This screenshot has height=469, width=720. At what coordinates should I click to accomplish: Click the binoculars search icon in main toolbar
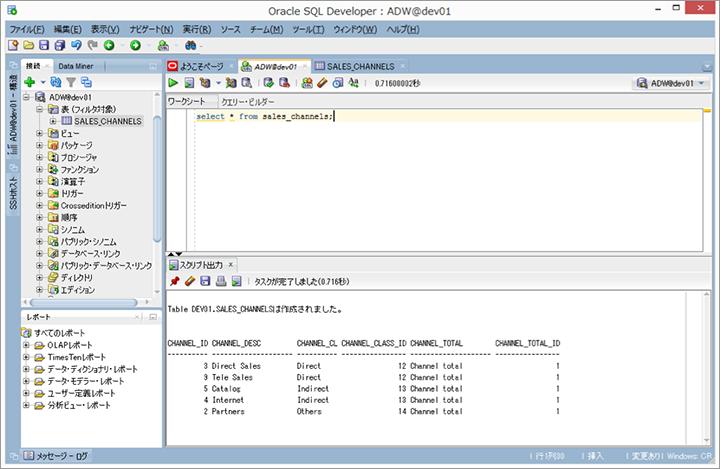click(x=191, y=46)
